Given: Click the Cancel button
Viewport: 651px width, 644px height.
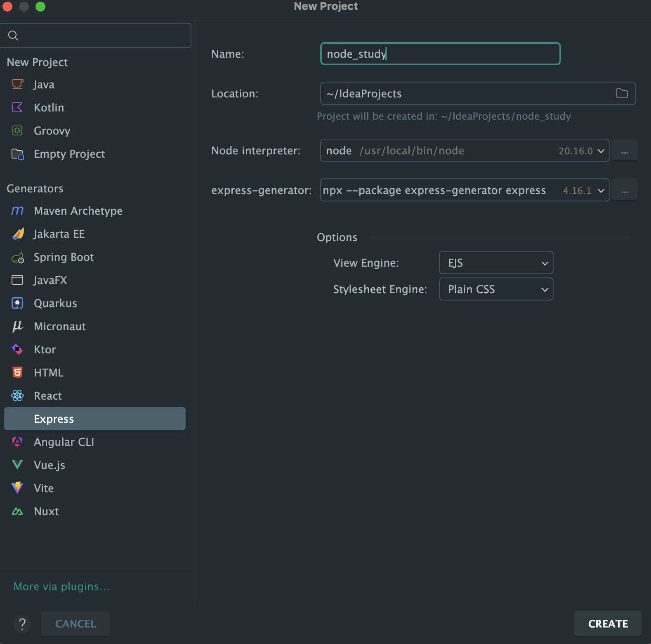Looking at the screenshot, I should tap(75, 623).
